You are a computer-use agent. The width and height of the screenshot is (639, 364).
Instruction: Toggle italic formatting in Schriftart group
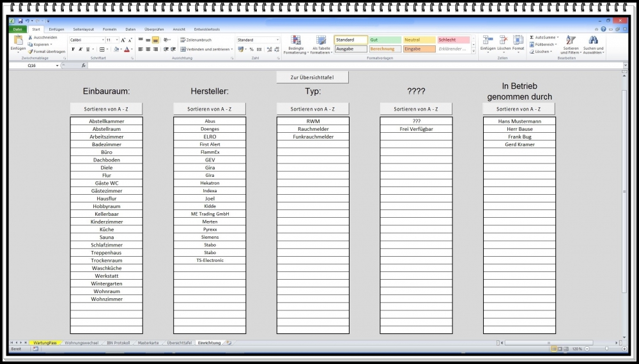[x=81, y=49]
